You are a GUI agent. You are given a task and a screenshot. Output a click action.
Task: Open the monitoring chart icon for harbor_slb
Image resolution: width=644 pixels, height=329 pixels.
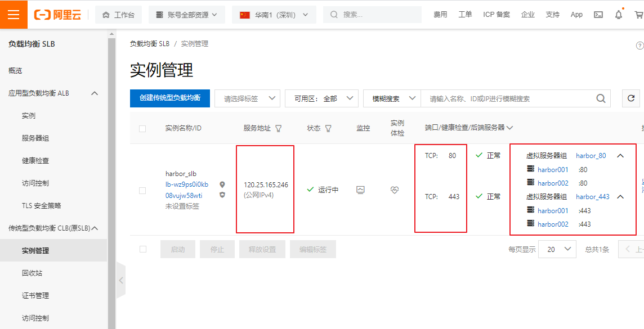(x=361, y=190)
